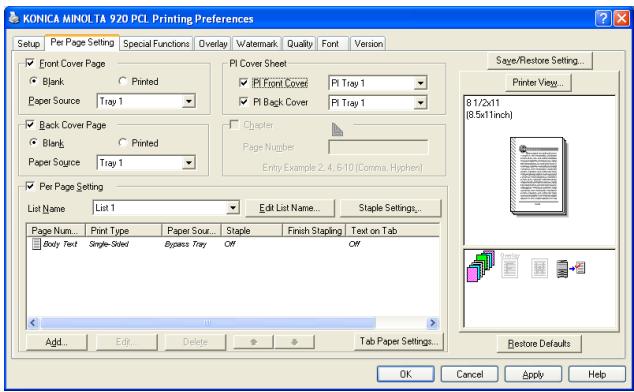
Task: Click the title bar help question mark
Action: coord(603,19)
